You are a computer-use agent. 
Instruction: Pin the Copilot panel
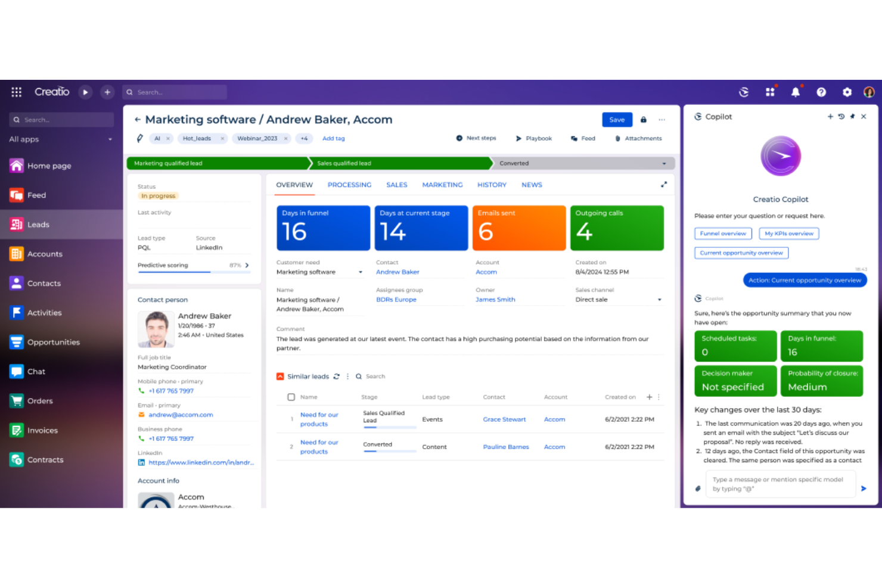pos(853,117)
